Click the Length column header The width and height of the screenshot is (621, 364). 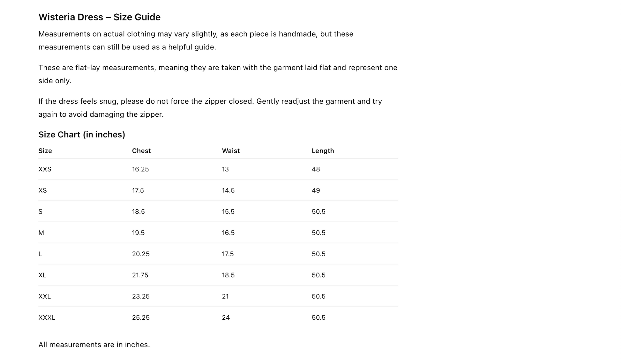(x=323, y=151)
